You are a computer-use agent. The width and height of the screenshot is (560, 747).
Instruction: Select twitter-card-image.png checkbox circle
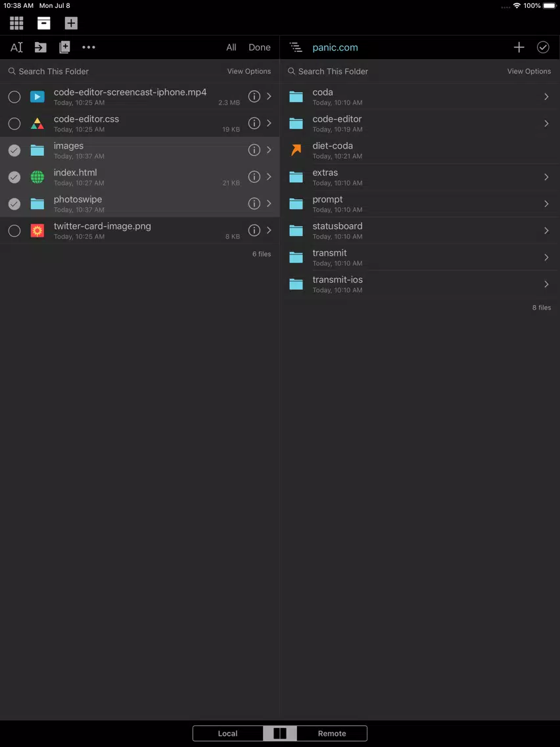(x=14, y=231)
